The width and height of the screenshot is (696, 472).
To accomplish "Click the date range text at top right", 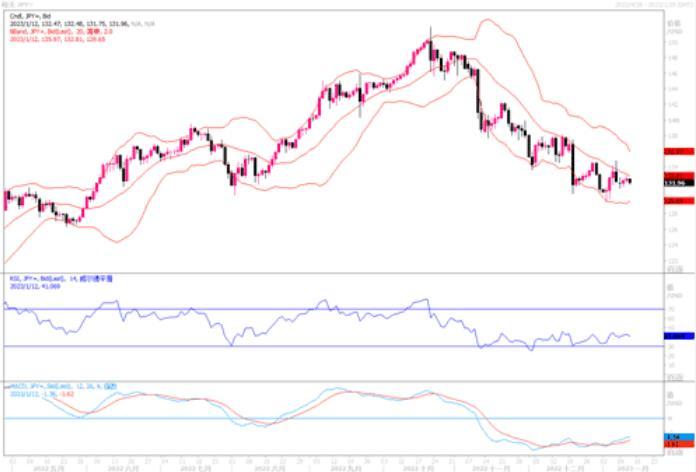I will (655, 4).
